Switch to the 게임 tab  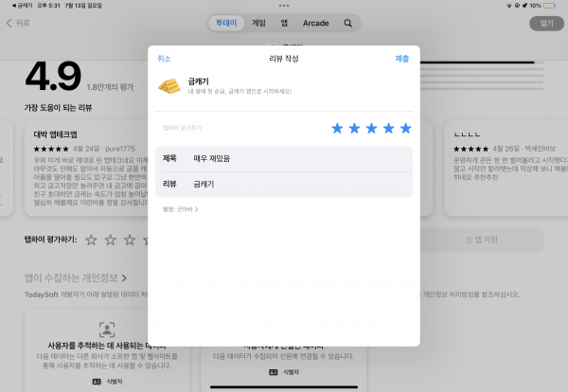coord(258,23)
